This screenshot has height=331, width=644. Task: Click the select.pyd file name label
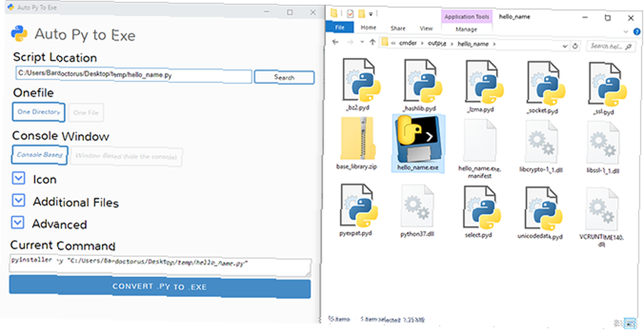(x=478, y=235)
